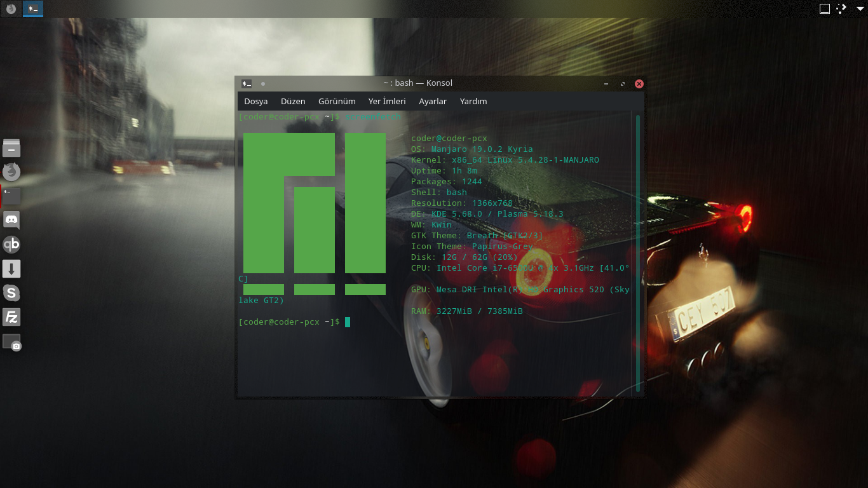Viewport: 868px width, 488px height.
Task: Click the "RAM: 3227MiB / 7385MiB" line
Action: tap(467, 311)
